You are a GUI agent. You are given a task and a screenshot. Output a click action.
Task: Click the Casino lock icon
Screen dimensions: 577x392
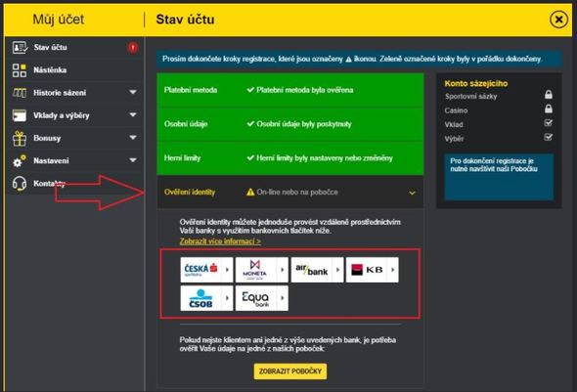[549, 109]
